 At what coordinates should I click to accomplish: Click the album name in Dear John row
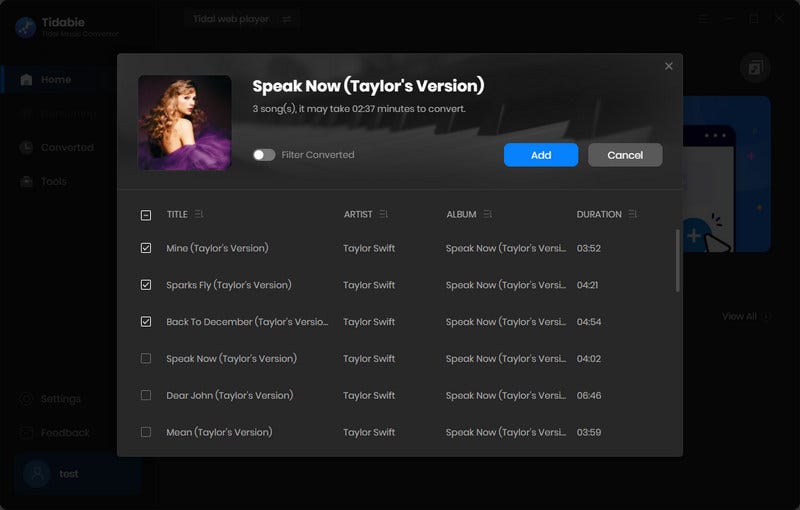pos(506,395)
